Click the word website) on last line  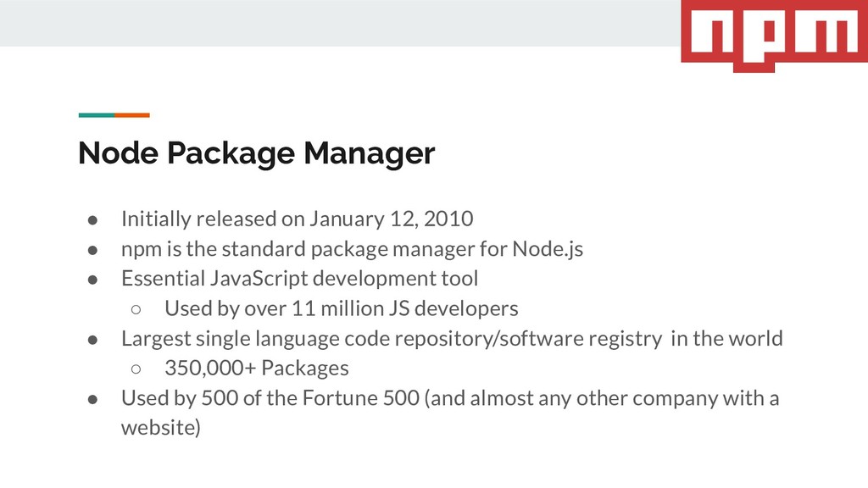160,428
